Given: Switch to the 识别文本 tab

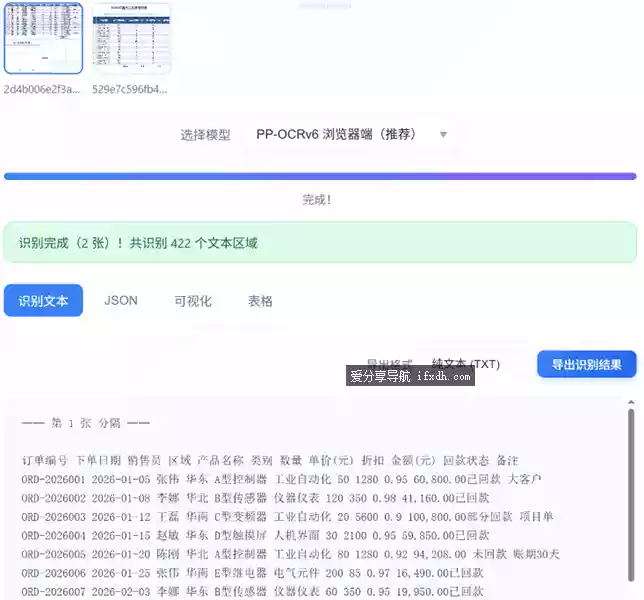Looking at the screenshot, I should (x=44, y=301).
